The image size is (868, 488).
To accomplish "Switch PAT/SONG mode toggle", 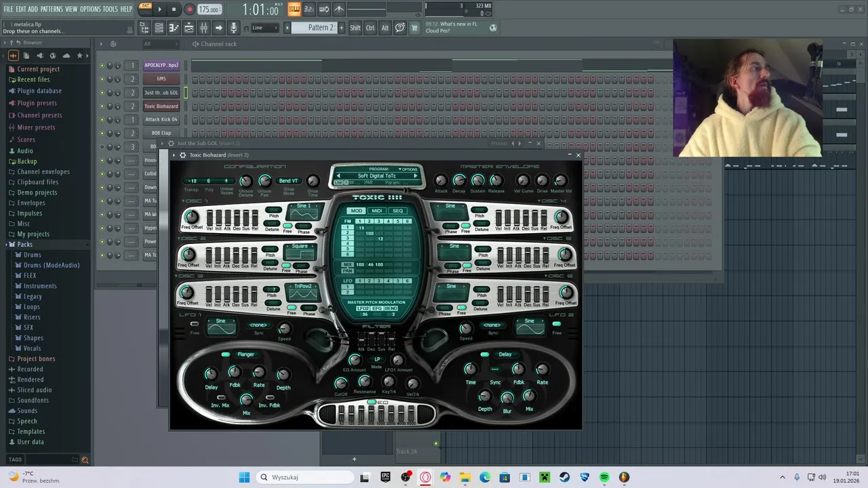I will pos(145,9).
